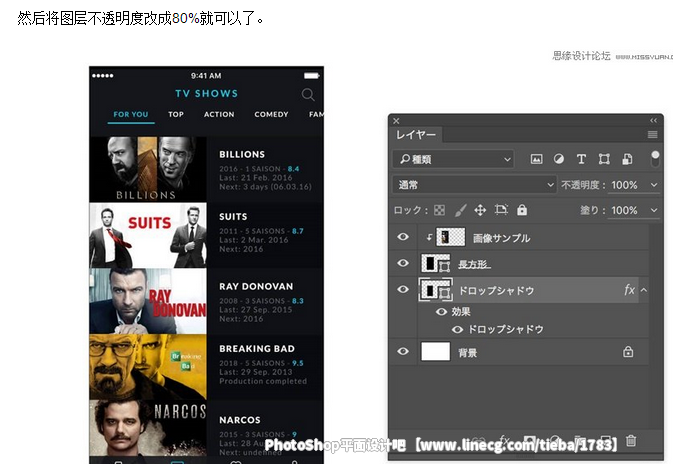Click the 長方形 layer thumbnail
The height and width of the screenshot is (464, 673).
[436, 263]
